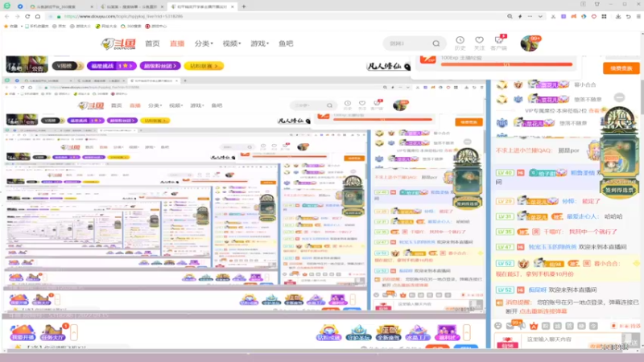Open the 水晶工厂 crystal factory icon
Viewport: 644px width, 362px height.
pos(418,333)
